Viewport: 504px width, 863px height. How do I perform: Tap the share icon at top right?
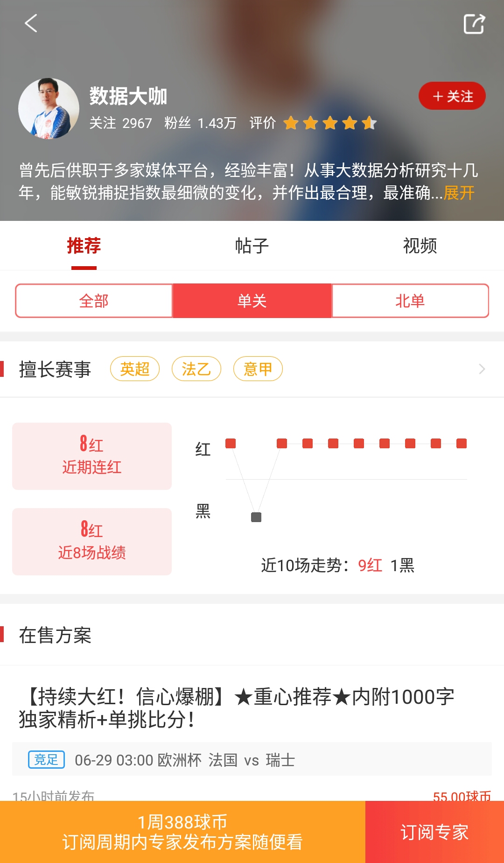[x=474, y=24]
